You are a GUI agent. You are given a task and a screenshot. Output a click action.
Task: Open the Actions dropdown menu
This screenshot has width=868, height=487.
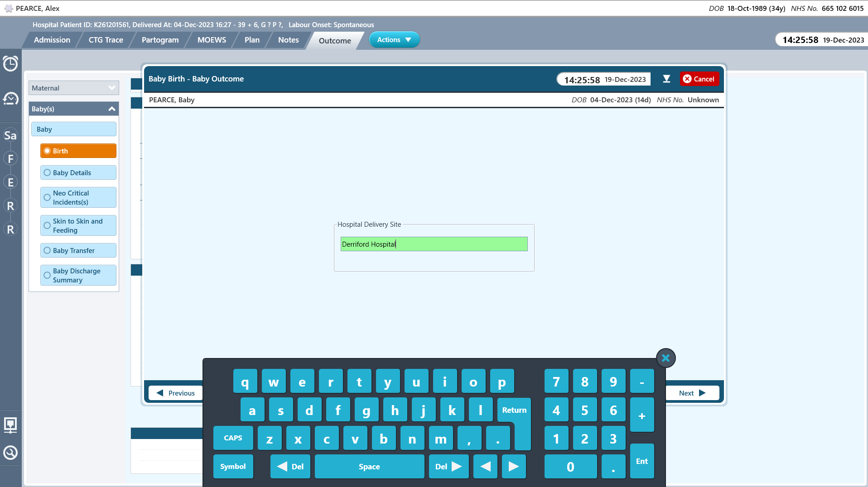(395, 40)
